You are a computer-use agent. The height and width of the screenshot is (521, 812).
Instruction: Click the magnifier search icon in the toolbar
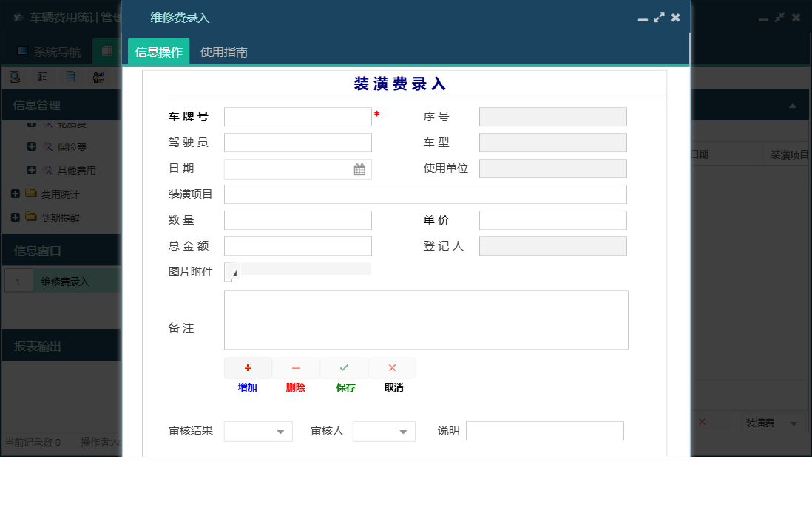tap(15, 77)
